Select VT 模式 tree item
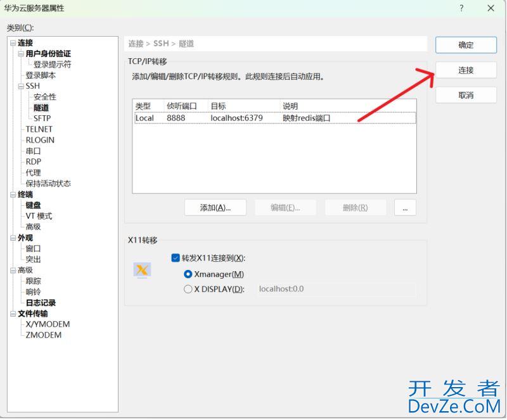 click(x=39, y=216)
